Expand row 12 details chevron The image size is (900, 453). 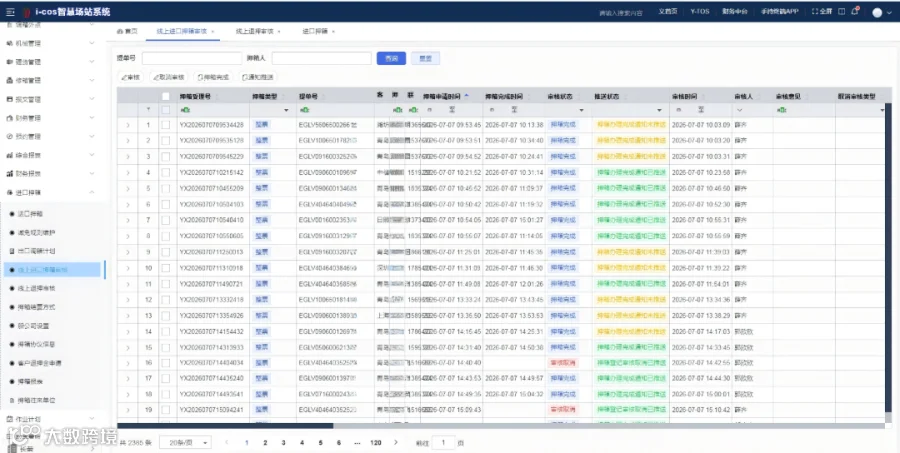pyautogui.click(x=127, y=300)
